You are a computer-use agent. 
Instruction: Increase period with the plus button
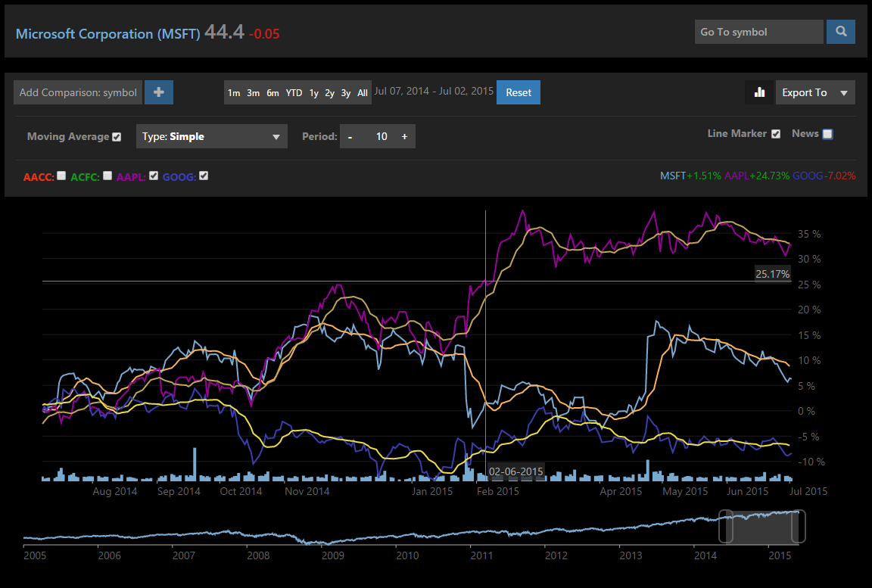tap(404, 137)
